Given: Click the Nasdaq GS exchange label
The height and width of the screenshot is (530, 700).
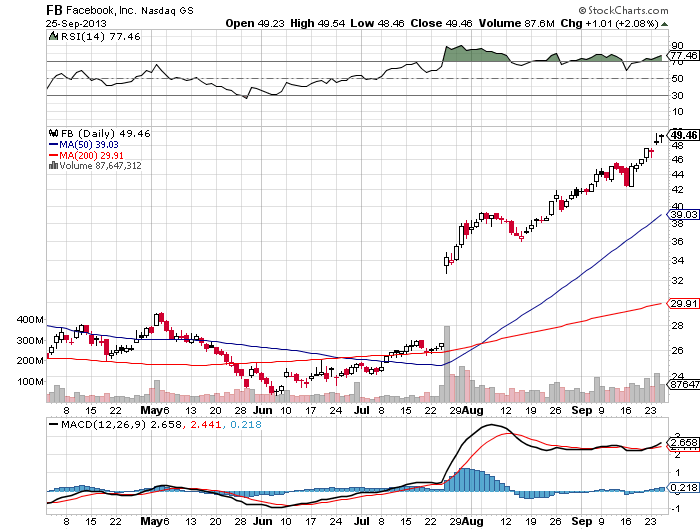Looking at the screenshot, I should (x=167, y=10).
